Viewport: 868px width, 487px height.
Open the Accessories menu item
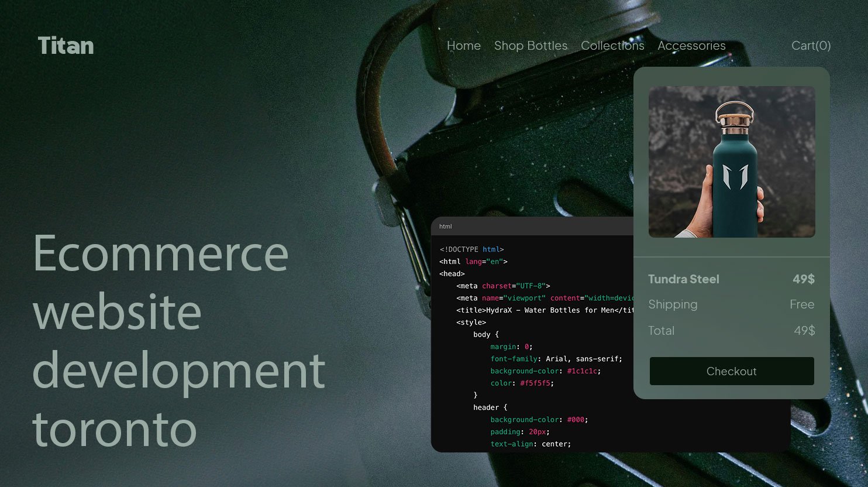tap(691, 46)
